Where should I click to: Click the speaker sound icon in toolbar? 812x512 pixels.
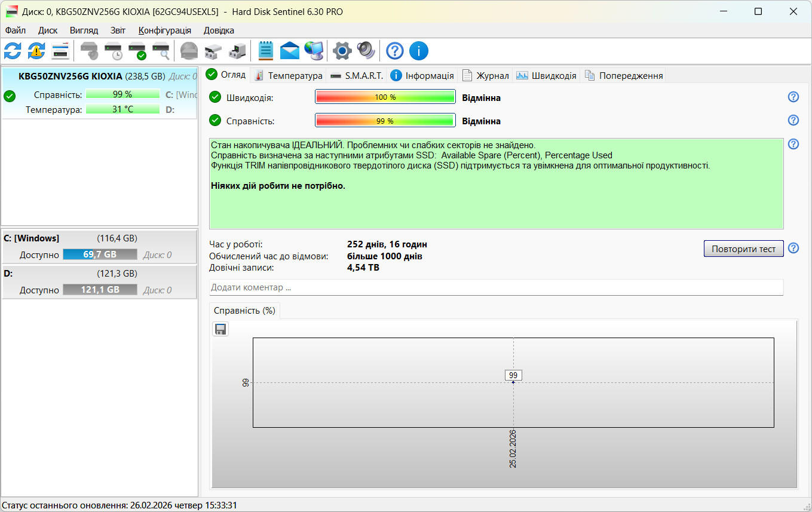366,51
